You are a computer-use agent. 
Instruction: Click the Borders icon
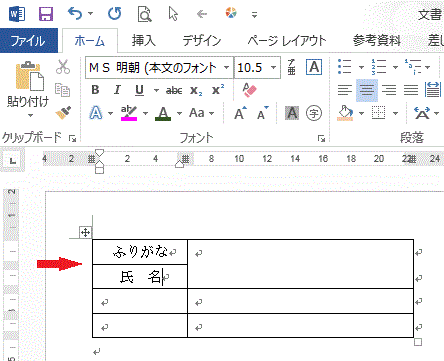379,113
